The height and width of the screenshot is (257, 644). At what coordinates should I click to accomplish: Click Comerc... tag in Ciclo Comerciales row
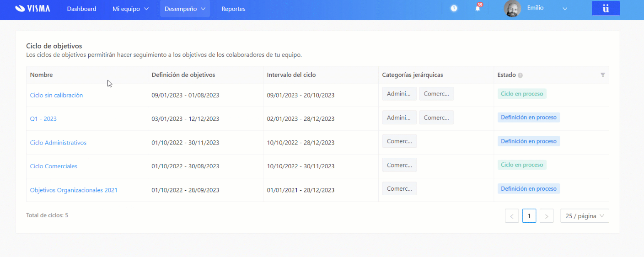pos(399,165)
